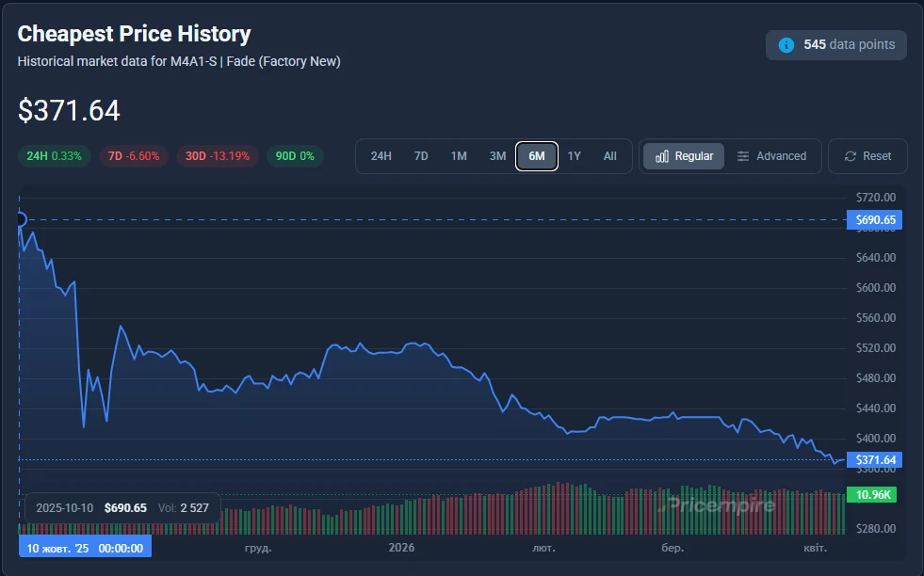The height and width of the screenshot is (576, 924).
Task: Click the Pricempire watermark logo
Action: pos(719,505)
